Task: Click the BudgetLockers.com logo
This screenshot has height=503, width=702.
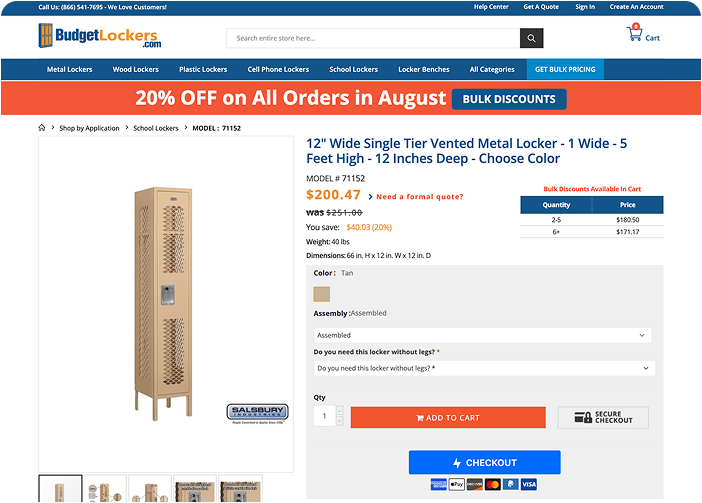Action: click(x=99, y=35)
